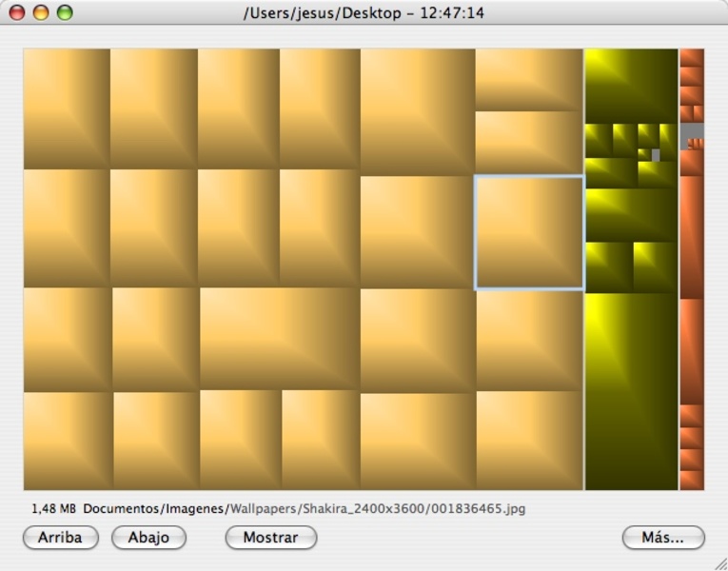728x571 pixels.
Task: Select the tiny grey block among green tiles
Action: [655, 155]
